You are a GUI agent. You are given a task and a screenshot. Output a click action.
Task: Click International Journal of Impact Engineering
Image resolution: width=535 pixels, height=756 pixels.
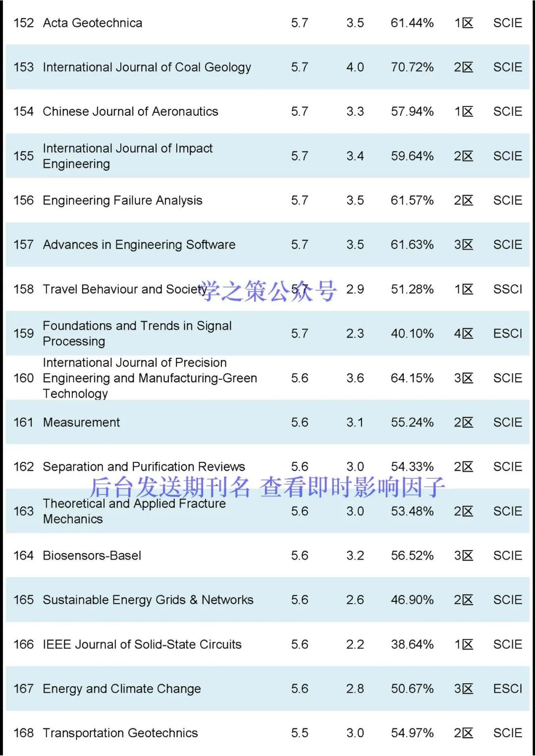[127, 156]
